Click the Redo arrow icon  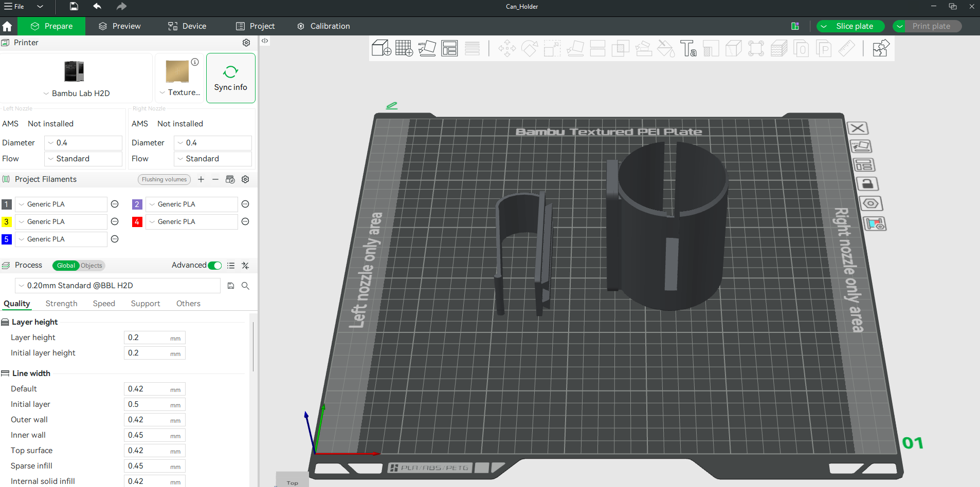(x=121, y=6)
